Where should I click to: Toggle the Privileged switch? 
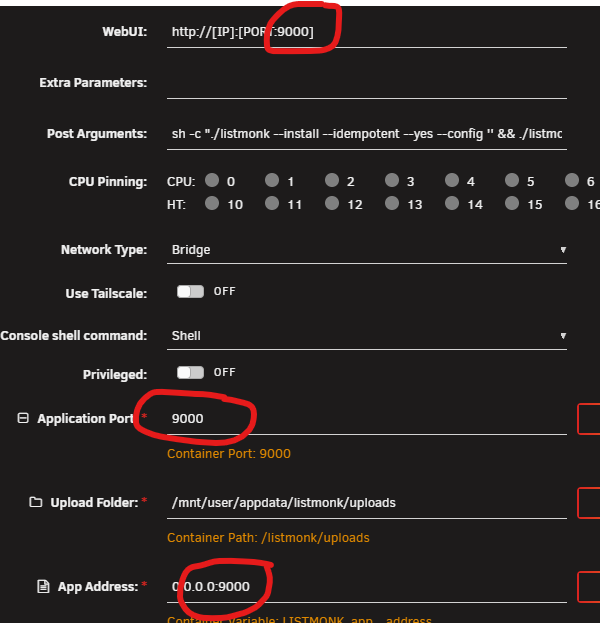pos(190,373)
